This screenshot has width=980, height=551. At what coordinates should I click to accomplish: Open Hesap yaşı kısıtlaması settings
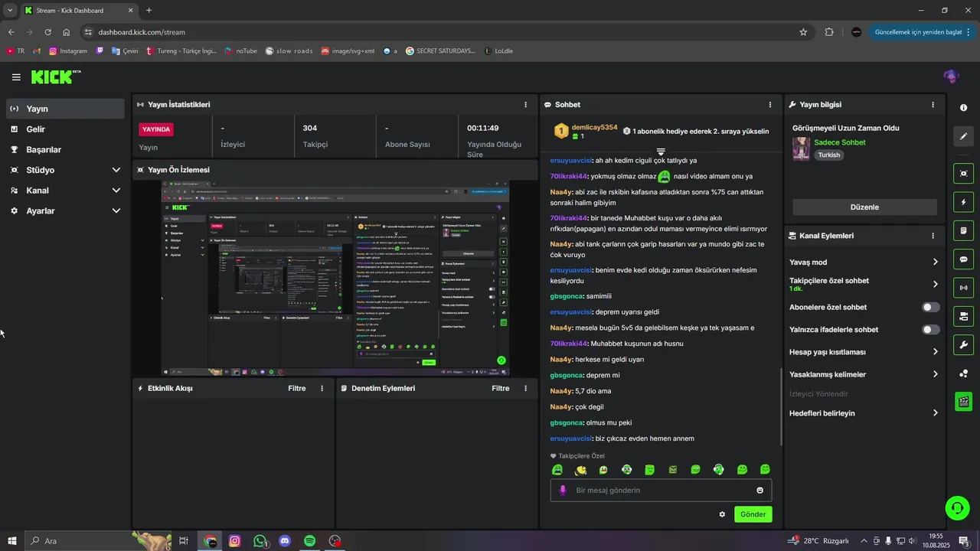(x=864, y=352)
